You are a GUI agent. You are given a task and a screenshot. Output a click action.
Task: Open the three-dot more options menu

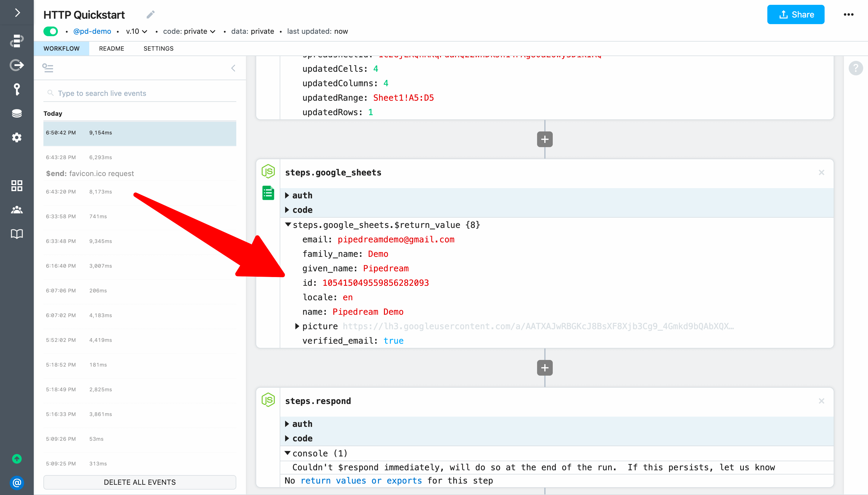coord(848,14)
